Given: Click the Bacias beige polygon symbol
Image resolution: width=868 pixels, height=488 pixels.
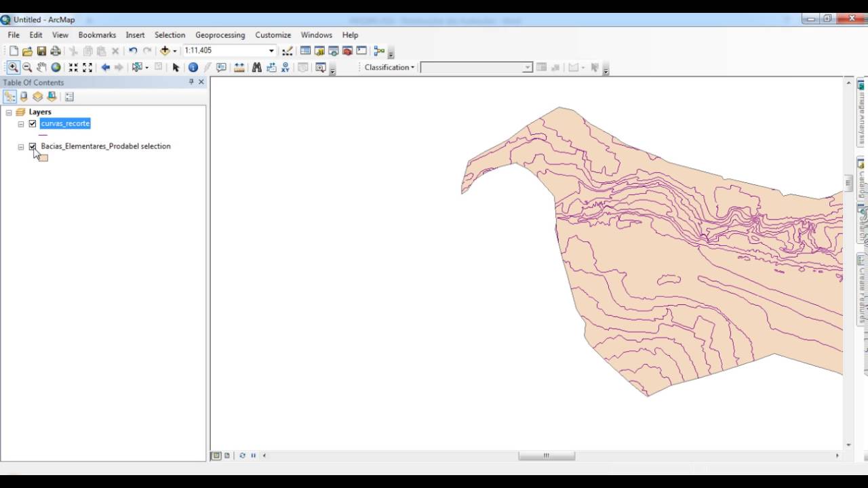Looking at the screenshot, I should 43,158.
